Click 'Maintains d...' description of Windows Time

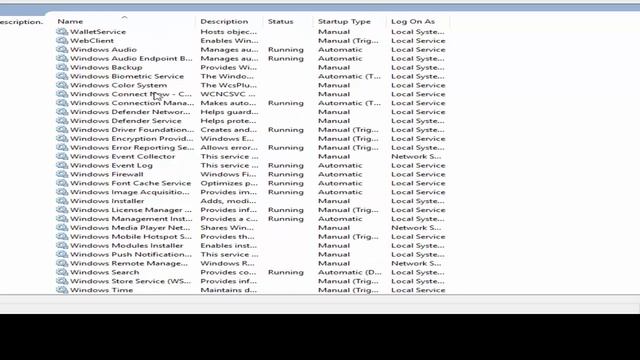coord(229,290)
